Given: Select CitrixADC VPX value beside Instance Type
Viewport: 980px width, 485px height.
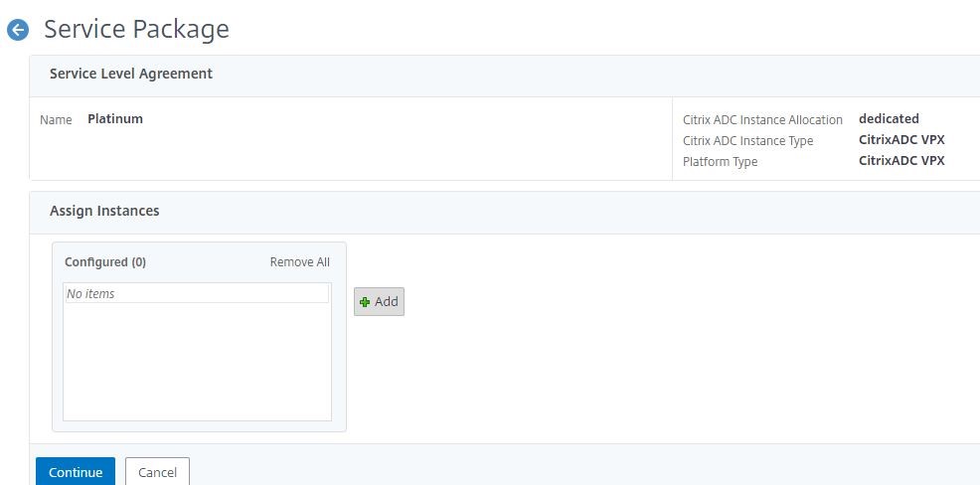Looking at the screenshot, I should point(901,140).
